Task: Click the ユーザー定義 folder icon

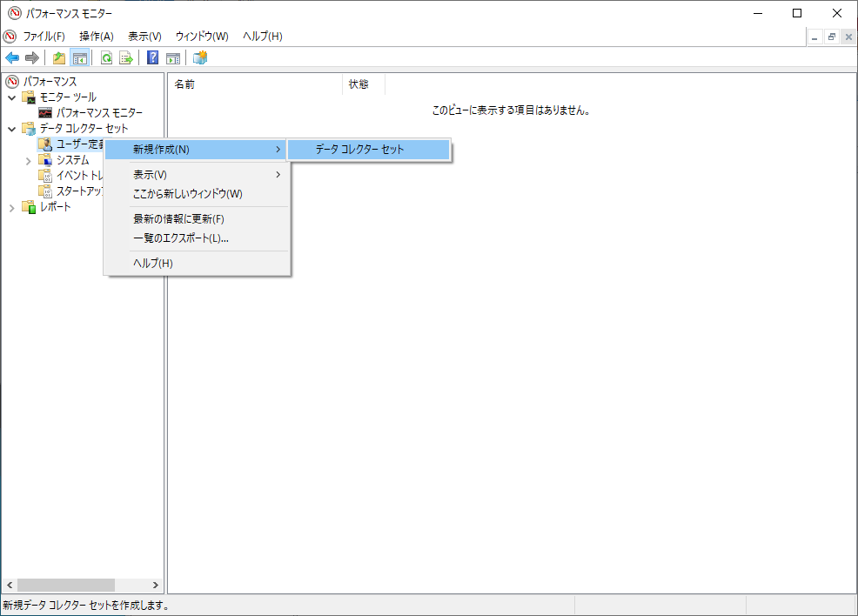Action: (45, 144)
